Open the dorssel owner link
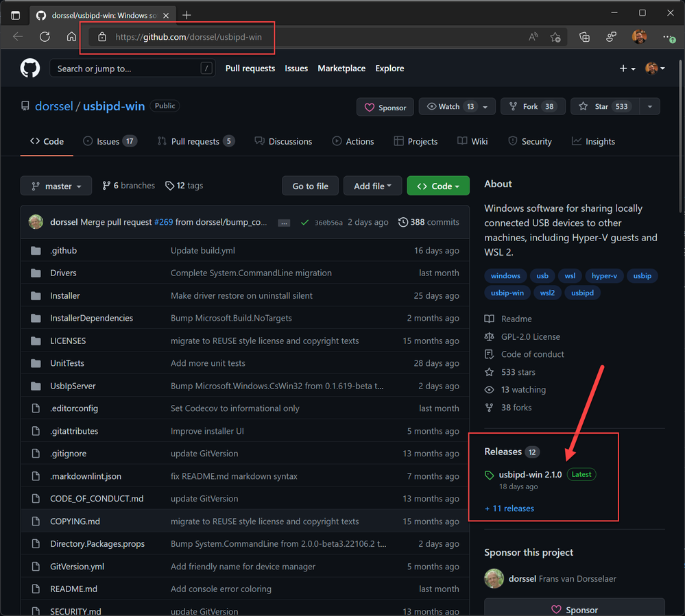685x616 pixels. (x=53, y=106)
